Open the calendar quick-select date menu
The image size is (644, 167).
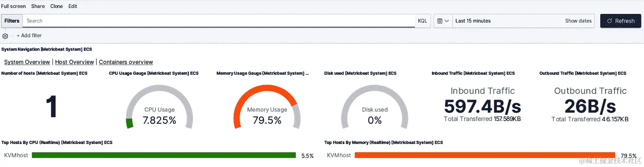tap(443, 21)
